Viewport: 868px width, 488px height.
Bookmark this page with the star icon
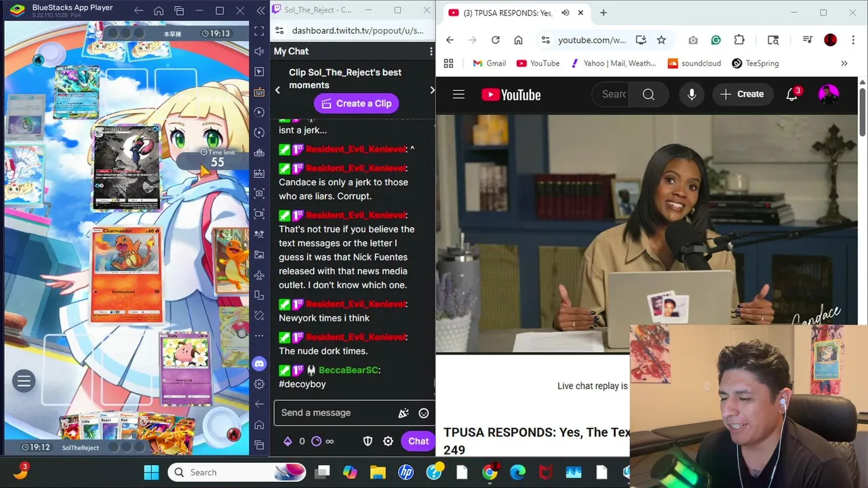pyautogui.click(x=661, y=40)
